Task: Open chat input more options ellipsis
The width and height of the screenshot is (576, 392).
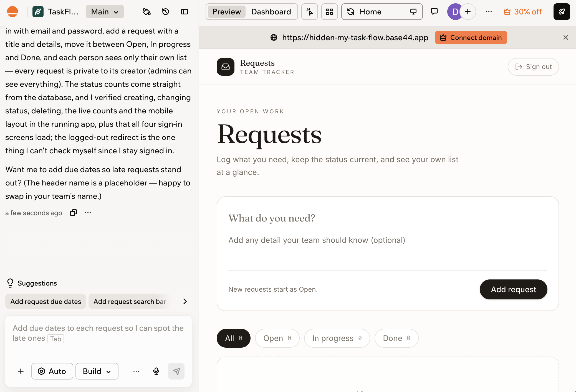Action: coord(136,371)
